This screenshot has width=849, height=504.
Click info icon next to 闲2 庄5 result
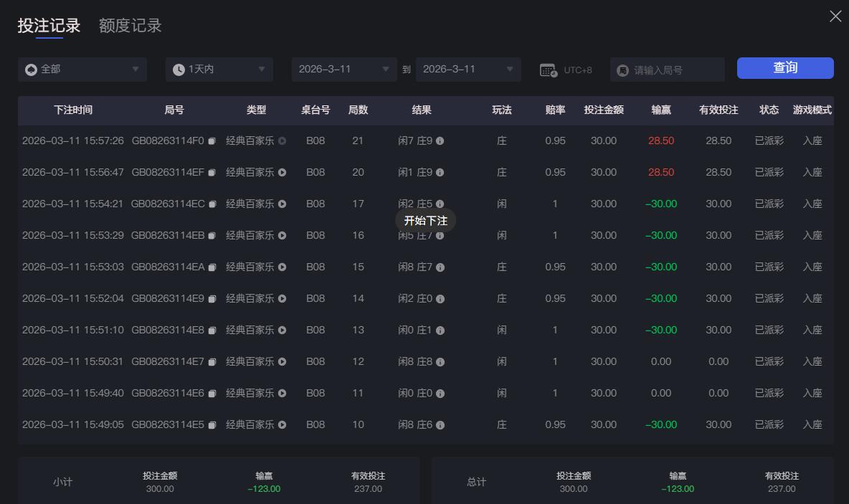pos(440,204)
